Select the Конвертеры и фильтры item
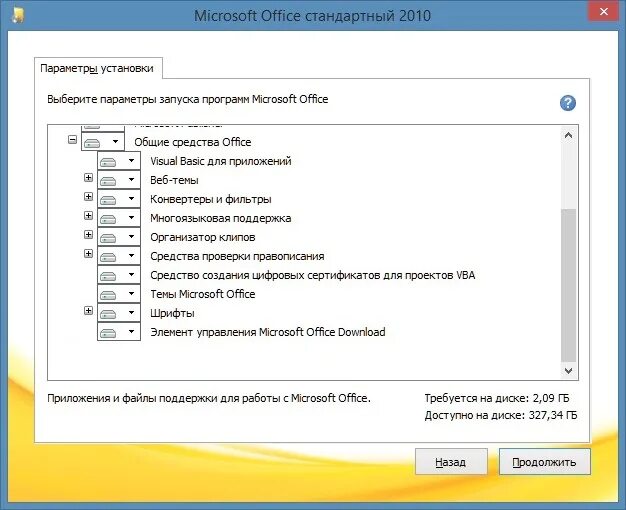Screen dimensions: 626x510 pos(211,199)
